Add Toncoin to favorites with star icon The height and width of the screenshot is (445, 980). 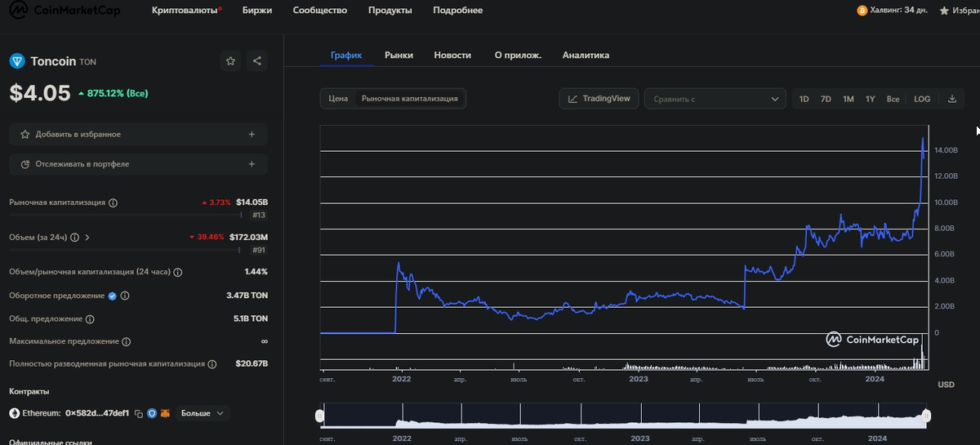point(230,61)
